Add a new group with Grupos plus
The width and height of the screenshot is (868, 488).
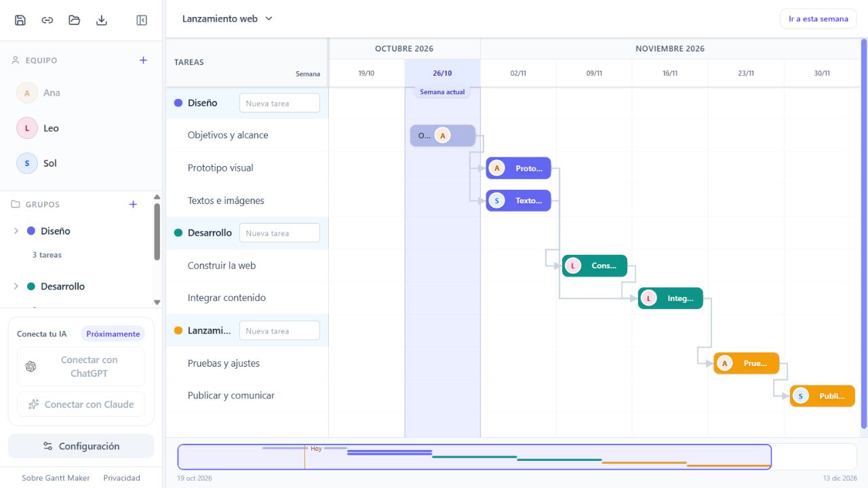133,204
